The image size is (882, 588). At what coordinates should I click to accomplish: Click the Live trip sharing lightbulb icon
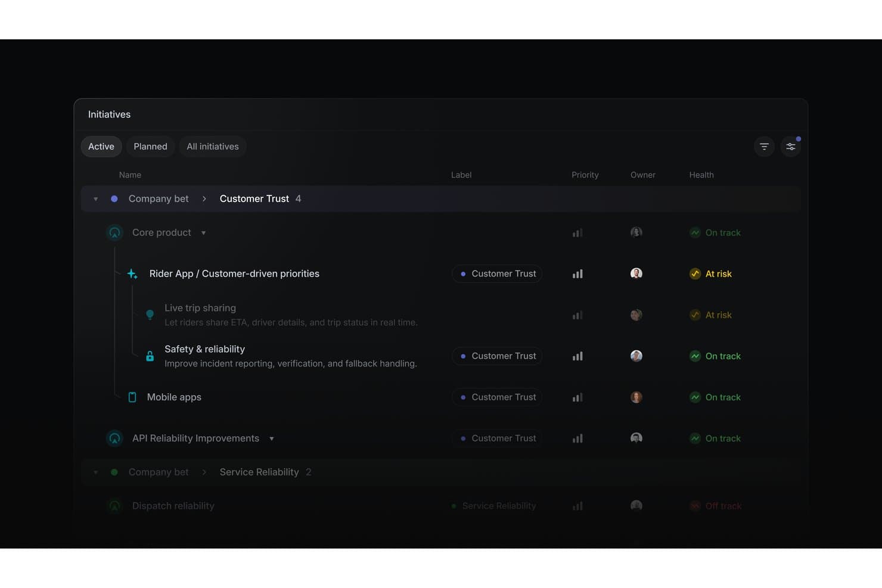point(150,315)
